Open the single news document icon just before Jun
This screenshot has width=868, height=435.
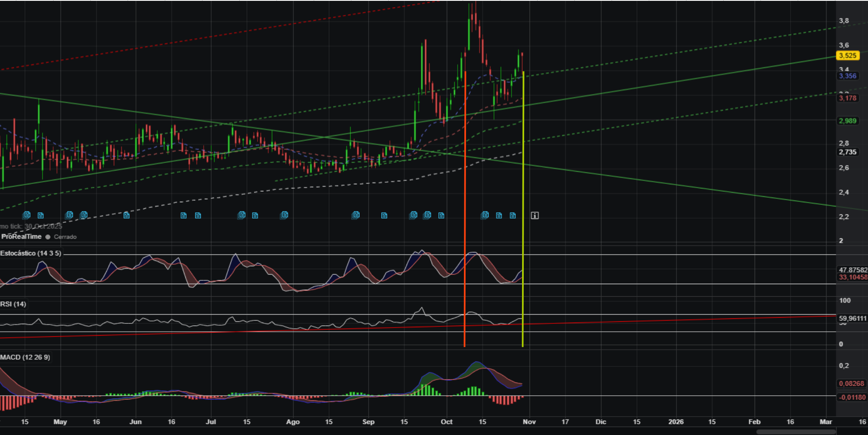coord(126,216)
